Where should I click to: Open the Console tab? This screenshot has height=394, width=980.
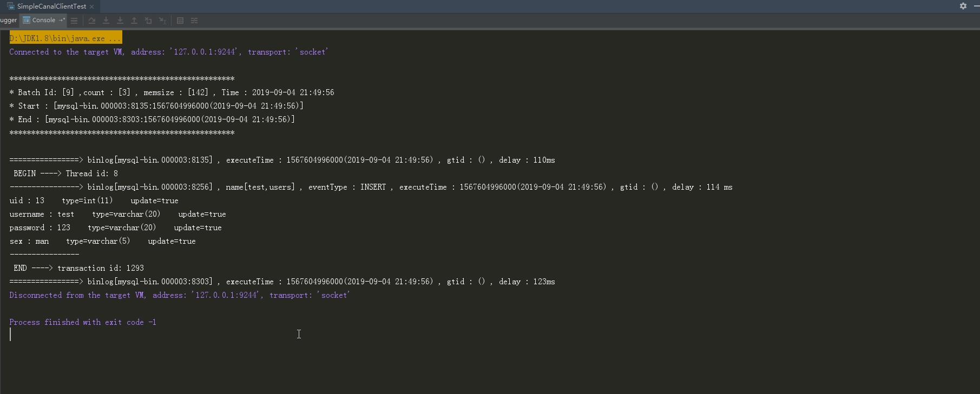pyautogui.click(x=43, y=21)
